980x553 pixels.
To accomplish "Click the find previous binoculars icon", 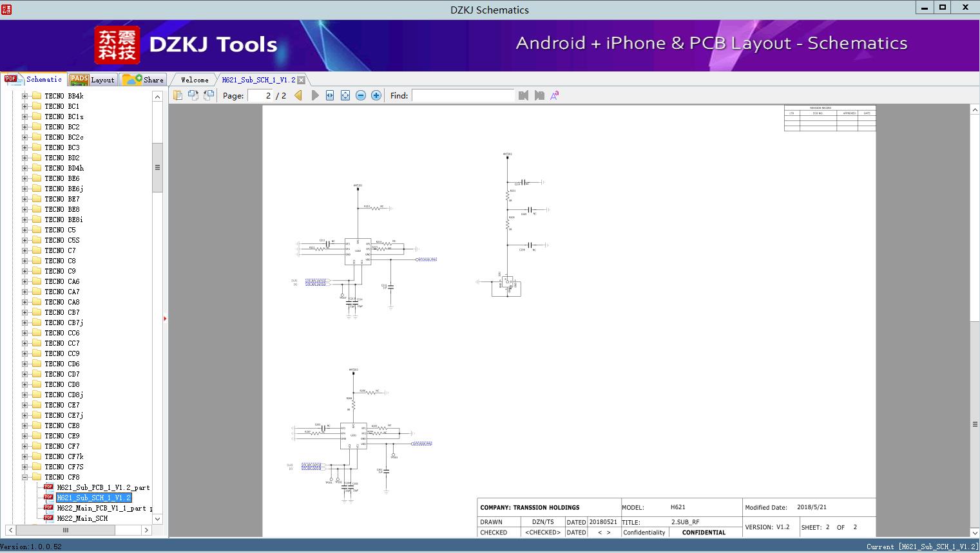I will pyautogui.click(x=523, y=95).
